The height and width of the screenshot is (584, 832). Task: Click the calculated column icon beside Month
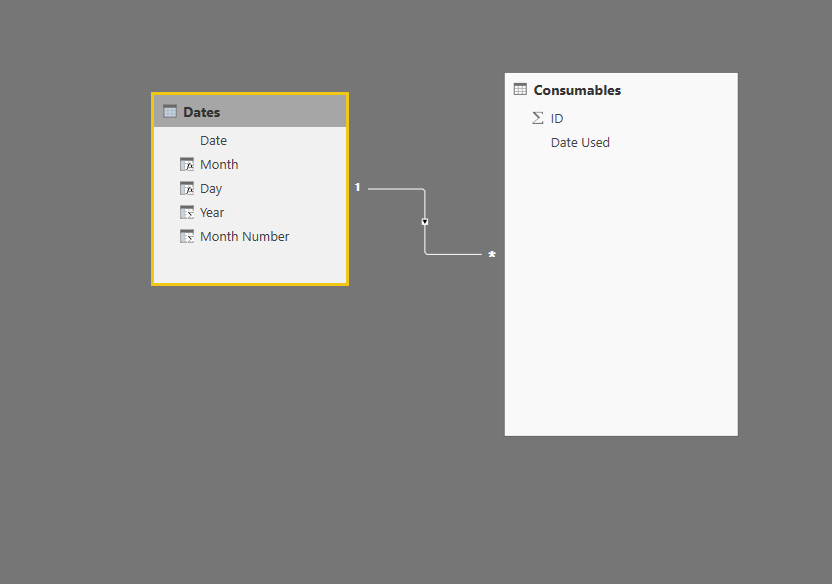pyautogui.click(x=187, y=164)
